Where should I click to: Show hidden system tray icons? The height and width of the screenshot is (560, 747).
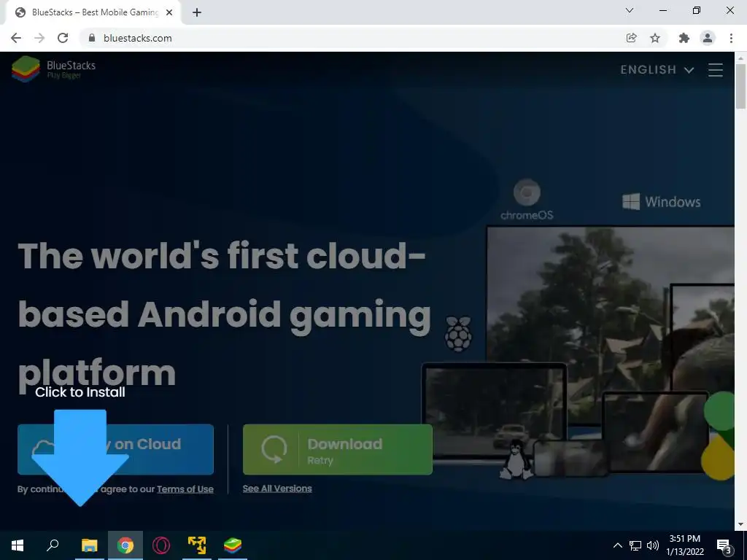coord(617,545)
